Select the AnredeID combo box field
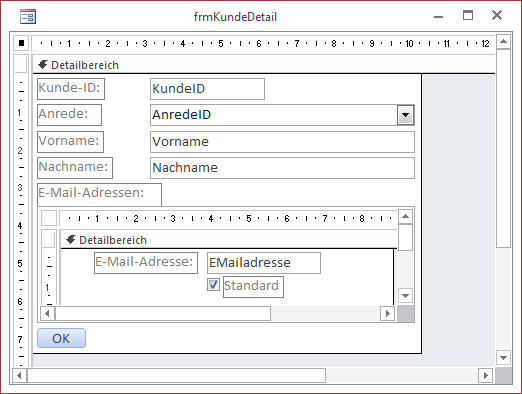 [282, 115]
